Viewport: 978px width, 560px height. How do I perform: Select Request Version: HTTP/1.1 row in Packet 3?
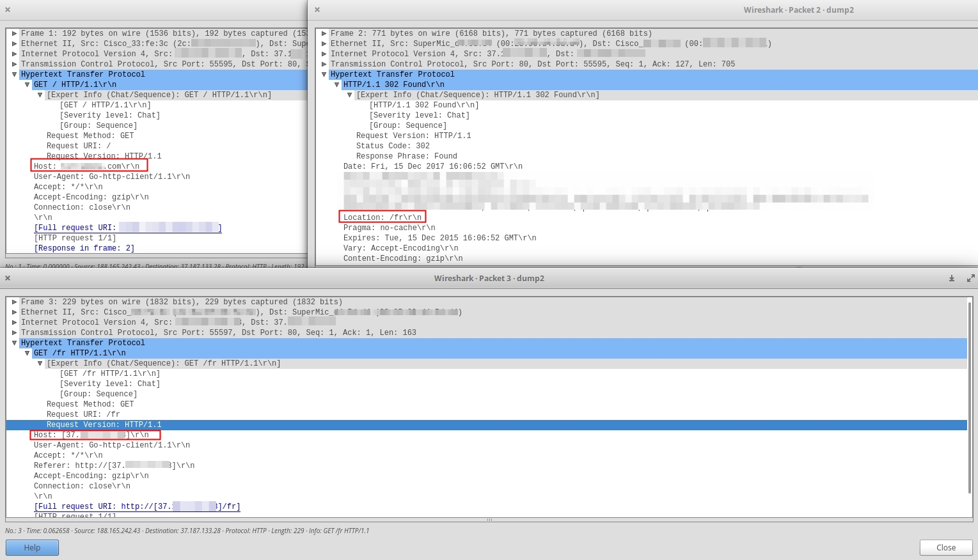click(486, 424)
